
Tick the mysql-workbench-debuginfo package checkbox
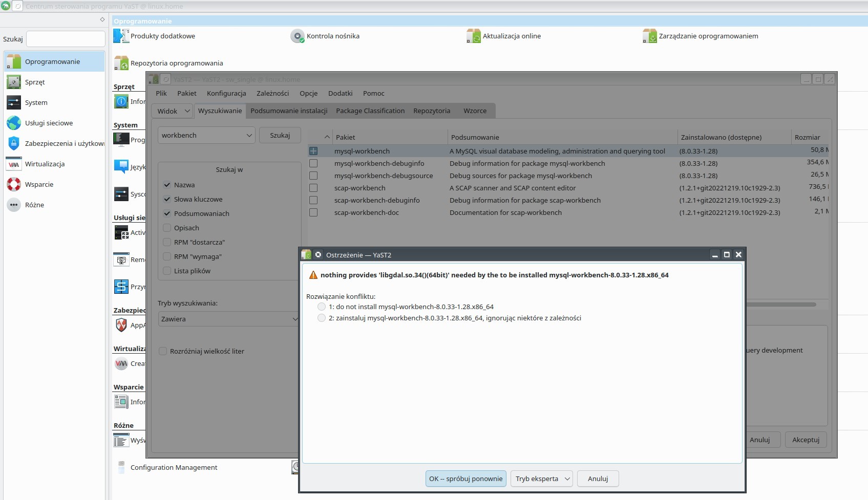(x=313, y=163)
